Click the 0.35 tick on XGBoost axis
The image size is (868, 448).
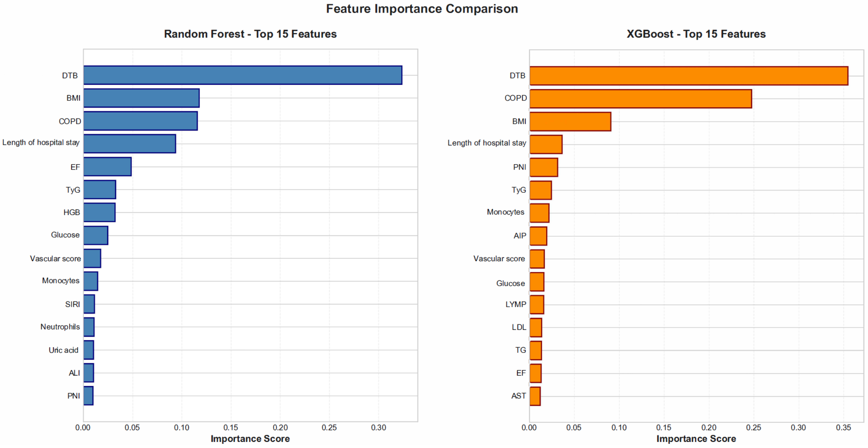(843, 428)
